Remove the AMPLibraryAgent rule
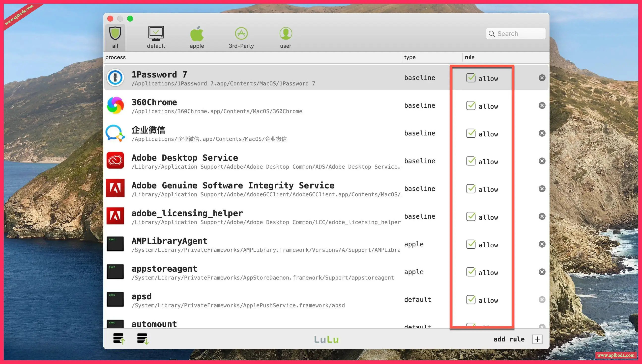This screenshot has width=642, height=364. click(542, 244)
